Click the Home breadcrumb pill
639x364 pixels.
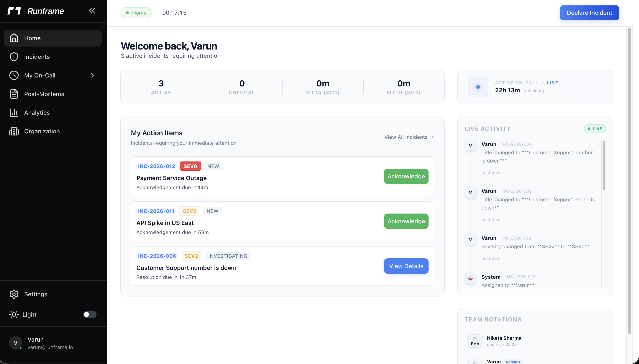[x=136, y=13]
